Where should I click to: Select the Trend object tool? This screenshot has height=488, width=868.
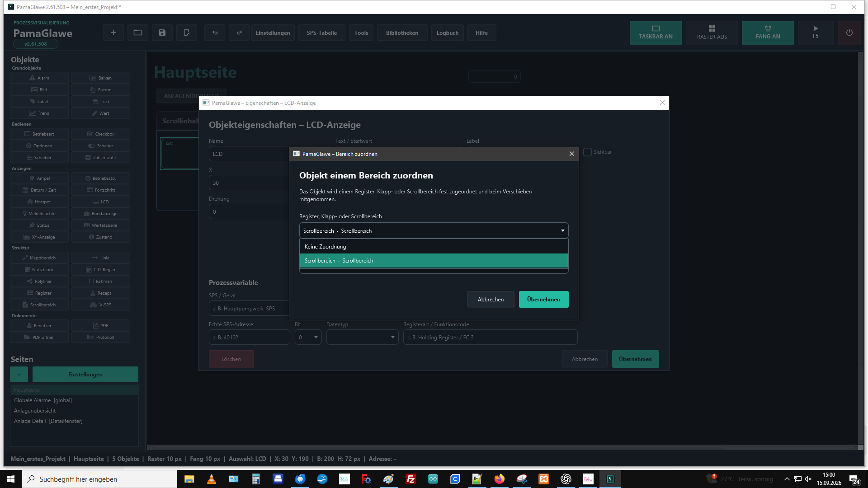click(39, 113)
